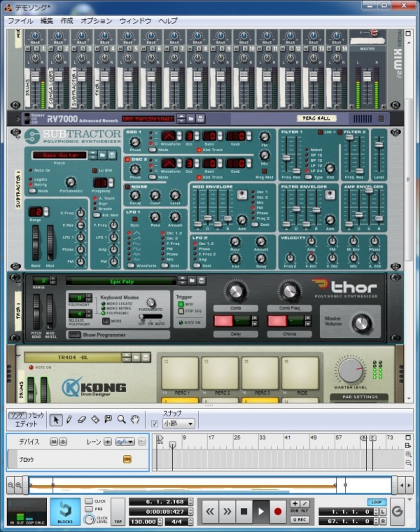This screenshot has width=420, height=532.
Task: Open patch browser folder on Kong
Action: point(136,357)
